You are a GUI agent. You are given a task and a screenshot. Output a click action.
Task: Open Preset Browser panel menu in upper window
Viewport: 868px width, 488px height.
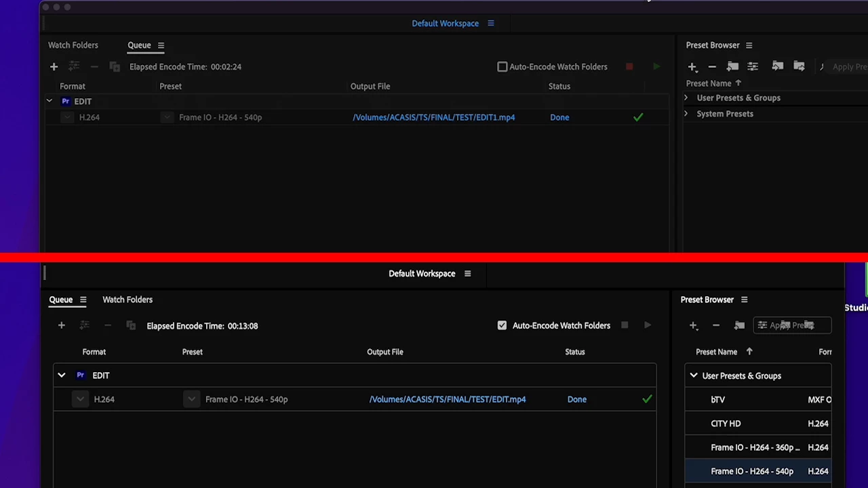tap(749, 45)
